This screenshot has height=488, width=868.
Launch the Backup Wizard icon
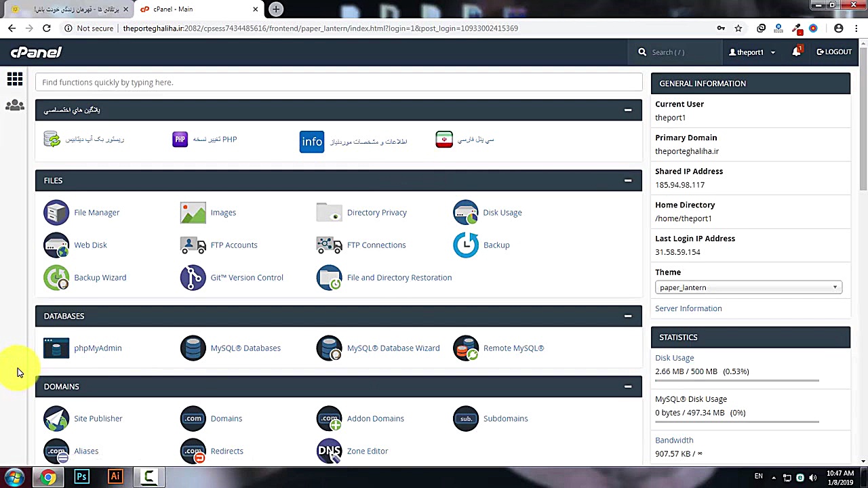tap(56, 278)
